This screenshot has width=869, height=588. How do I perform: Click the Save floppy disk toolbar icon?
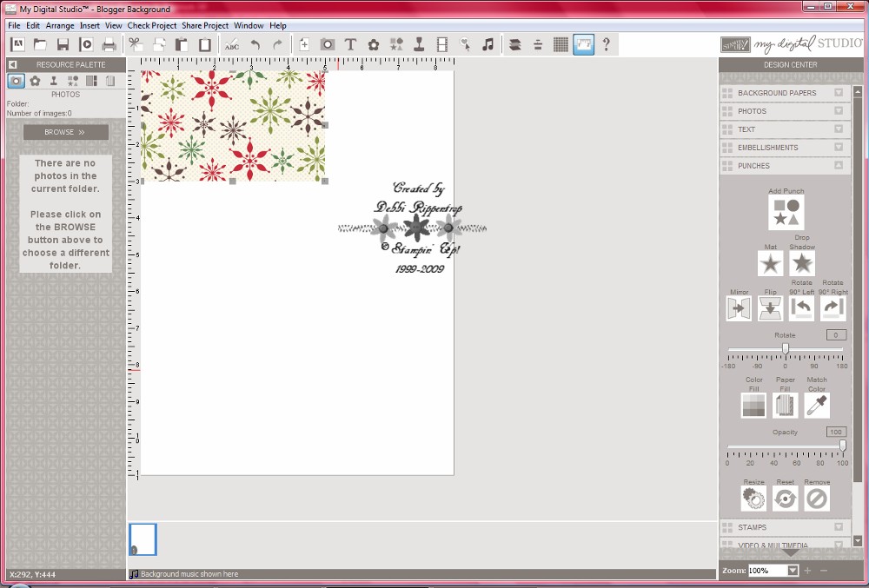63,45
